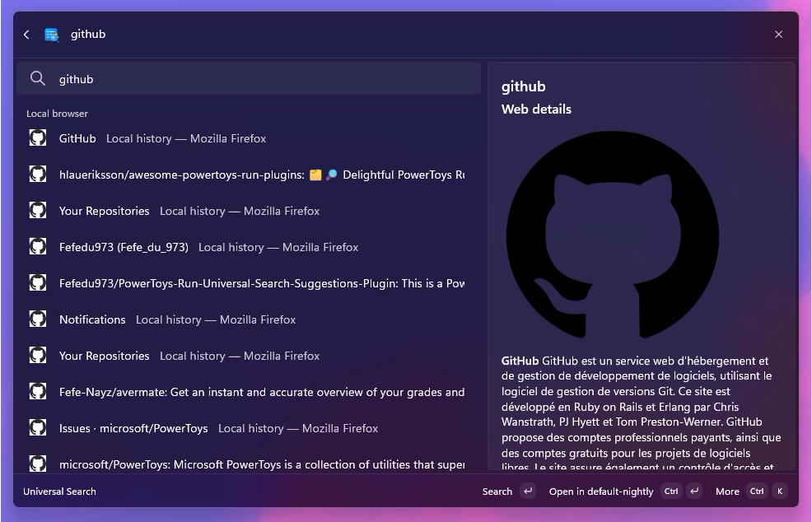Click icon beside Fefe-Nayz/avermate result

38,392
